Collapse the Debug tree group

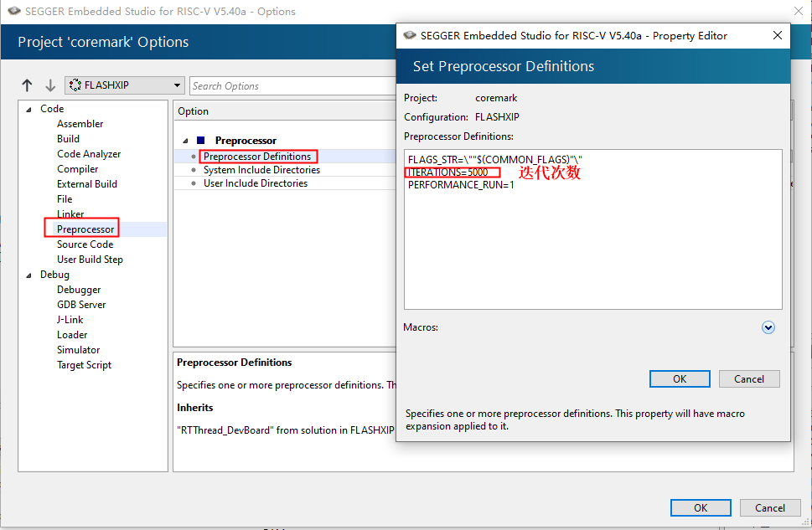29,275
